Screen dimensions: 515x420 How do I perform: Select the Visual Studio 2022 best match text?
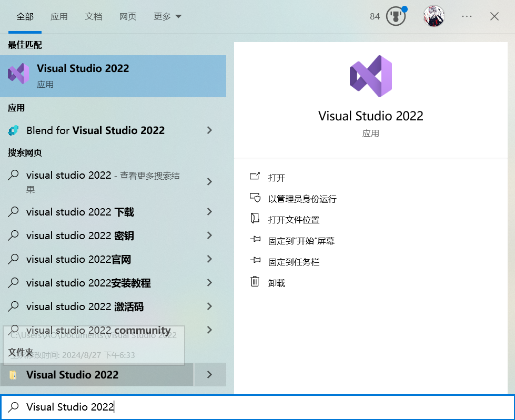point(83,68)
